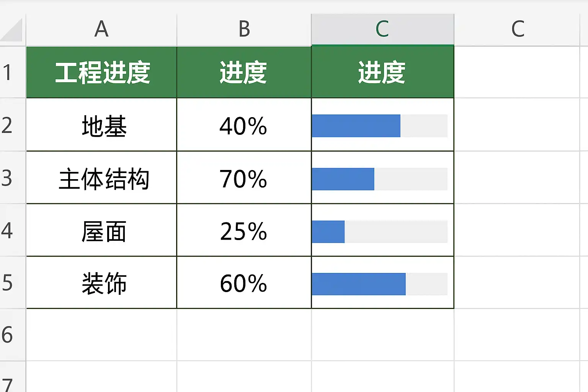Click the 进度 header cell in column B
The width and height of the screenshot is (588, 392).
point(244,72)
